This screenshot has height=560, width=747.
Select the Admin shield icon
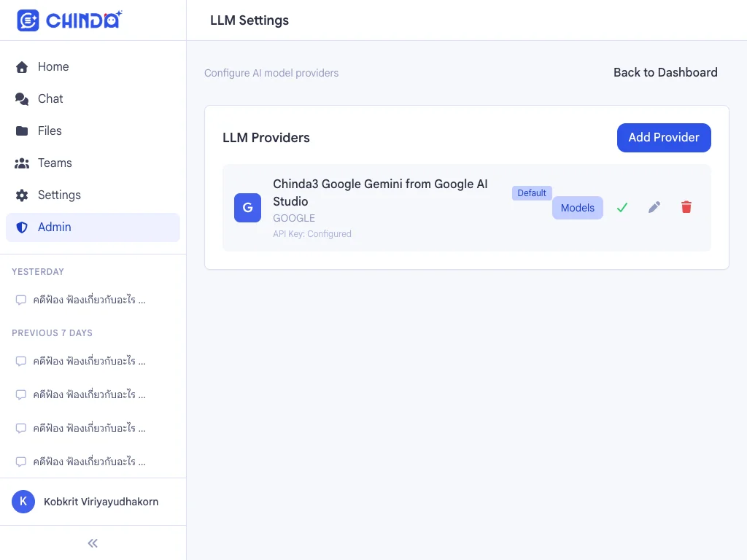(x=22, y=227)
